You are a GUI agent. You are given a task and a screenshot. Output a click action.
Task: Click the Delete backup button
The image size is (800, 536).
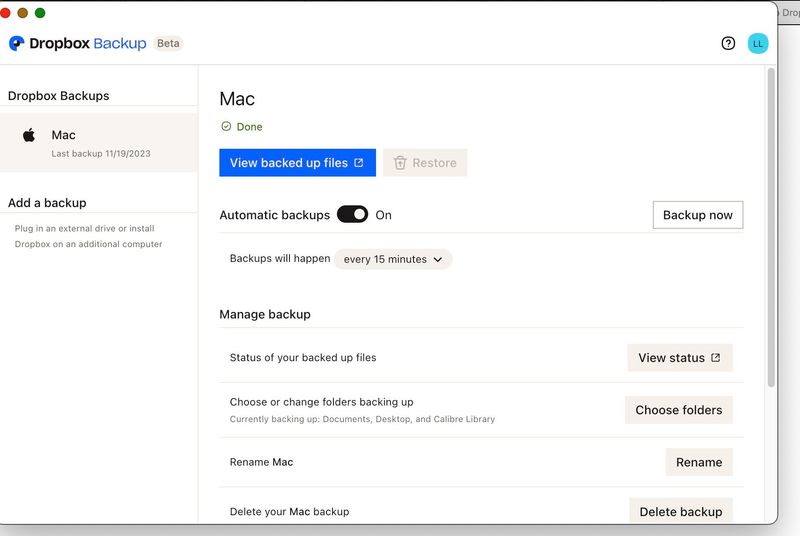pos(680,511)
